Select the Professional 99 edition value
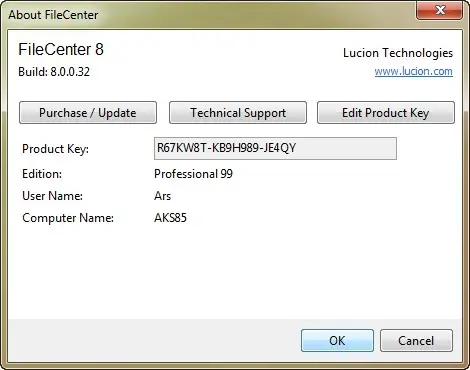Viewport: 470px width, 370px height. pyautogui.click(x=193, y=174)
